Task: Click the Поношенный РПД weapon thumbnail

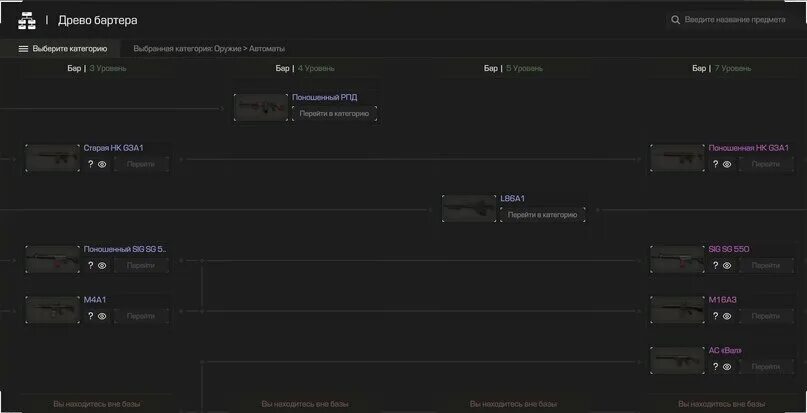Action: click(x=261, y=108)
